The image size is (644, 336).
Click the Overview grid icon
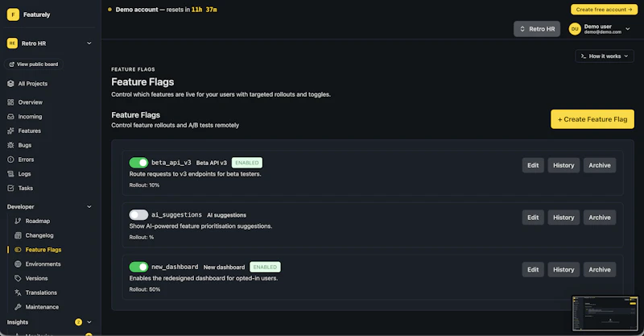point(10,102)
